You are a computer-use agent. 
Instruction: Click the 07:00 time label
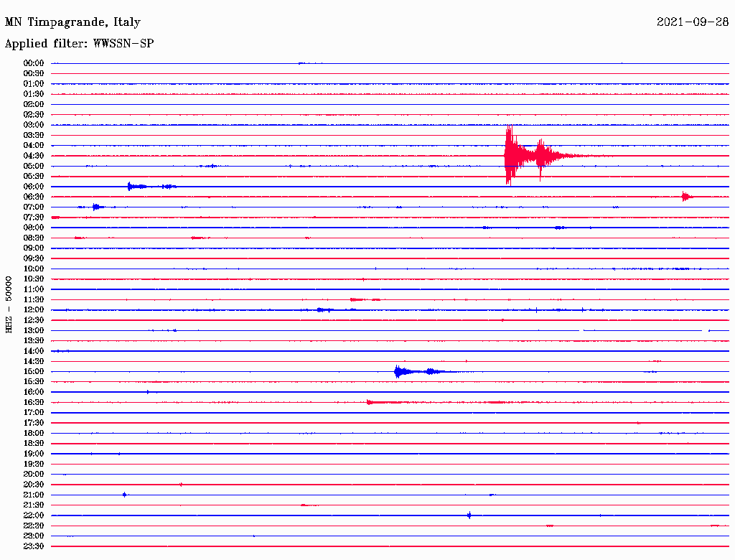(x=34, y=207)
